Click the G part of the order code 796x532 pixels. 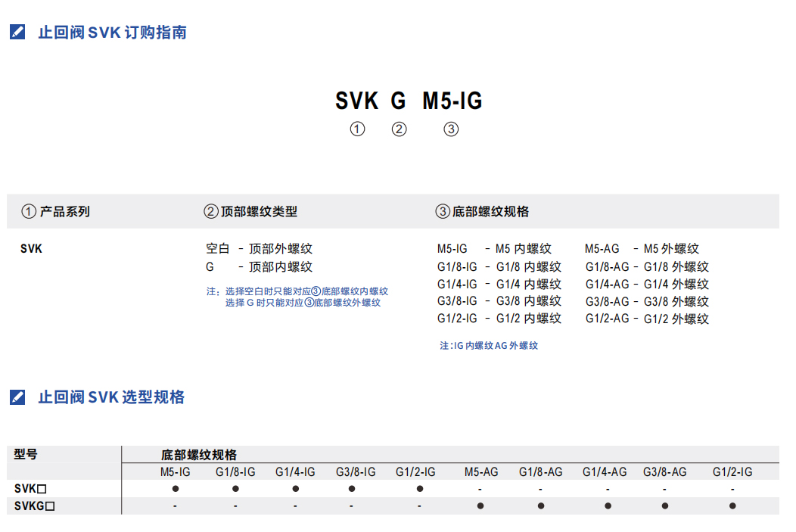pyautogui.click(x=399, y=101)
